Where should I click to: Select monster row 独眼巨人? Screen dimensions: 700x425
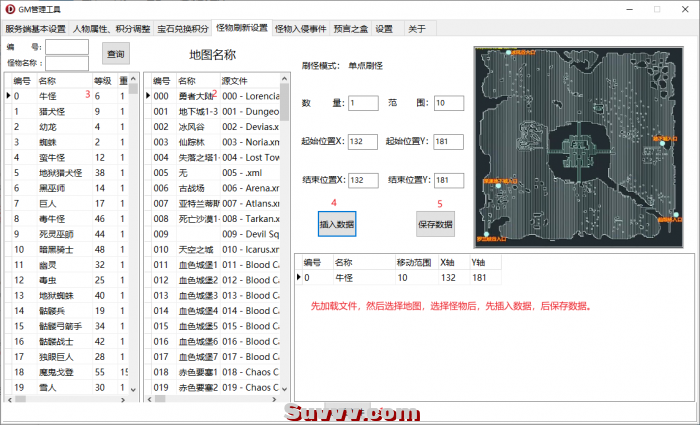click(67, 357)
